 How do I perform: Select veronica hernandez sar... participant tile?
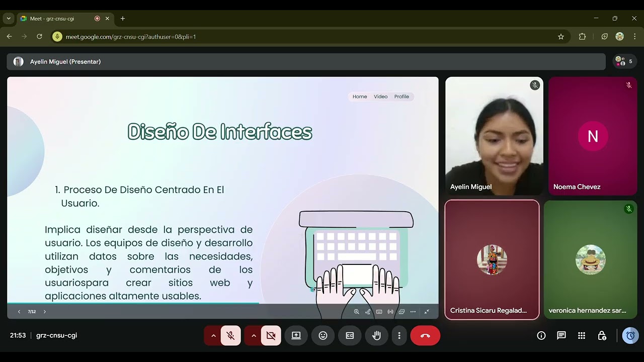point(590,259)
